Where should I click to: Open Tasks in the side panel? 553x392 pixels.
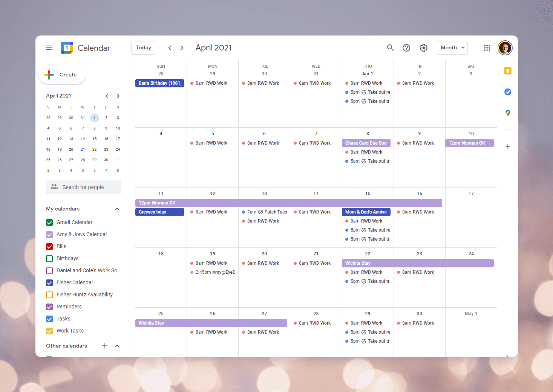coord(507,92)
